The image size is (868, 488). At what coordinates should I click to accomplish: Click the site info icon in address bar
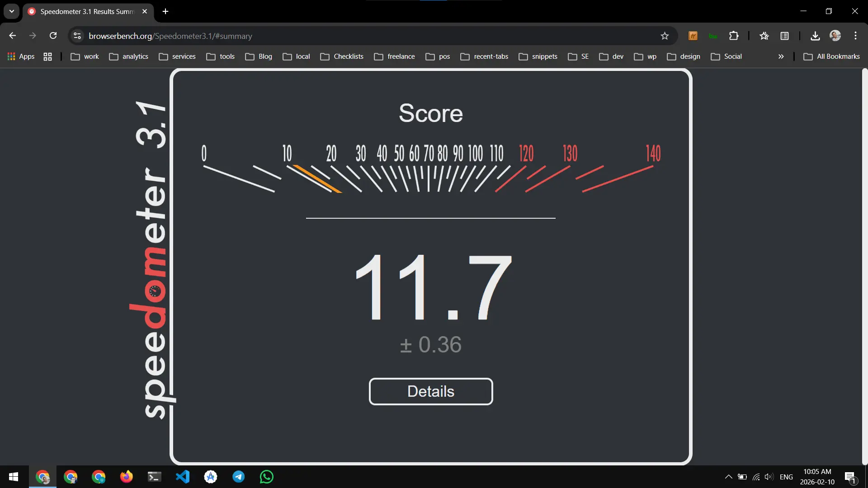pyautogui.click(x=77, y=36)
